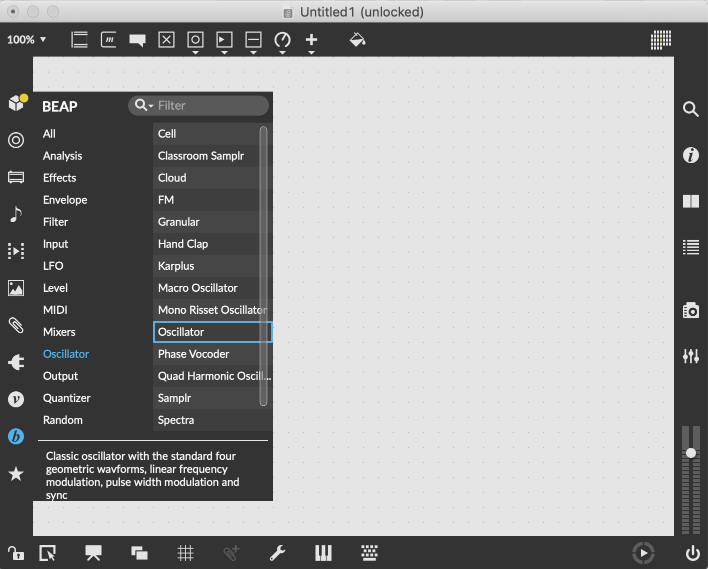Add a toggle object from toolbar

[x=166, y=40]
